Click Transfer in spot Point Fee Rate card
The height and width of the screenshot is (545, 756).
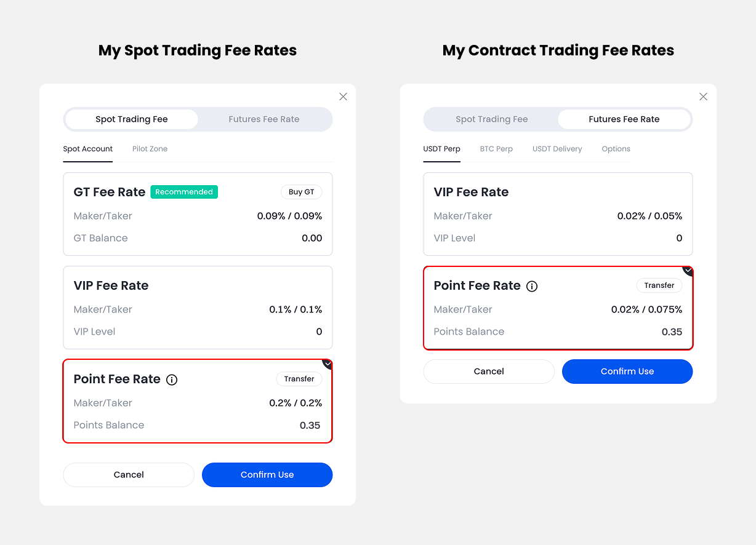tap(299, 379)
